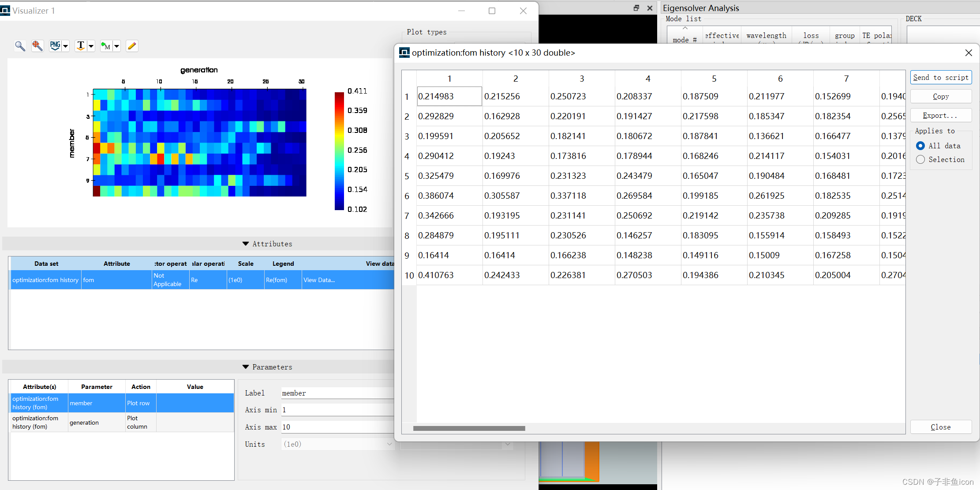Close the fom history data dialog
980x490 pixels.
pos(968,53)
